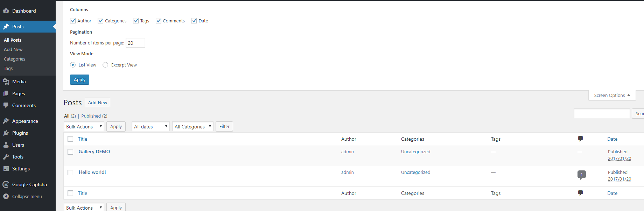Uncheck the Author column checkbox
The width and height of the screenshot is (644, 211).
pyautogui.click(x=73, y=21)
